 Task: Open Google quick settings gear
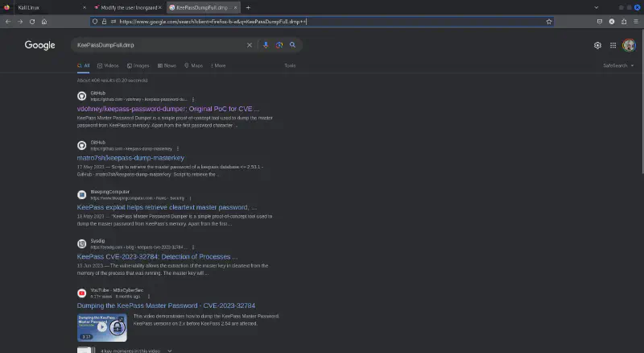click(597, 45)
